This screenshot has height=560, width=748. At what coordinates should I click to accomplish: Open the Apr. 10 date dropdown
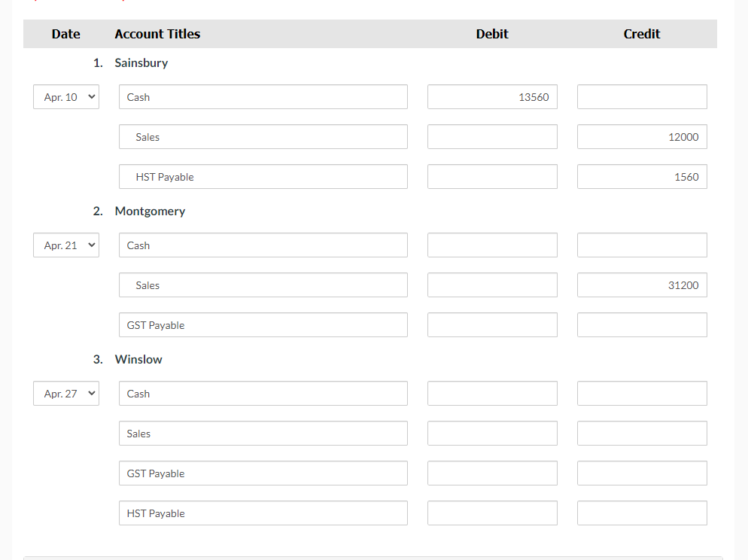point(65,96)
